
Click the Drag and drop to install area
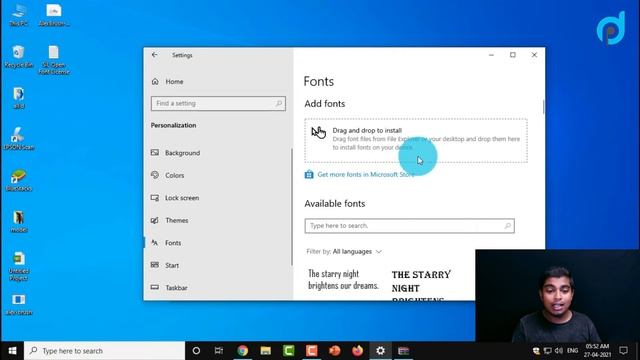(x=416, y=140)
